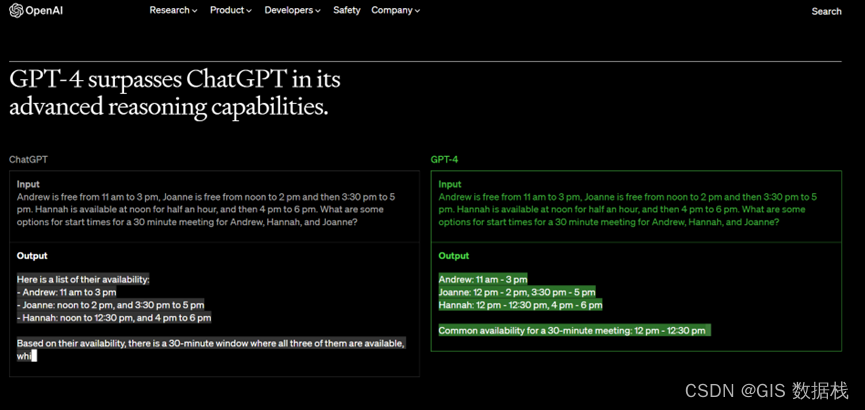Click the Output heading in GPT-4 panel

click(x=453, y=256)
